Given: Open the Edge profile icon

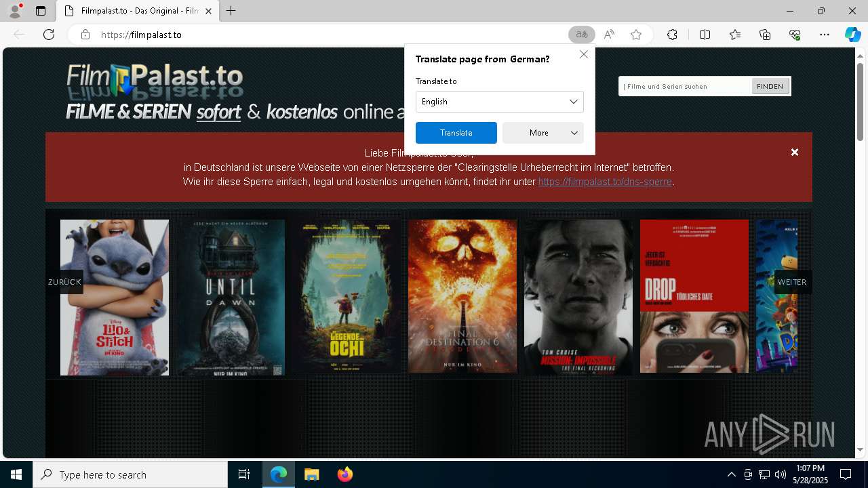Looking at the screenshot, I should (15, 11).
